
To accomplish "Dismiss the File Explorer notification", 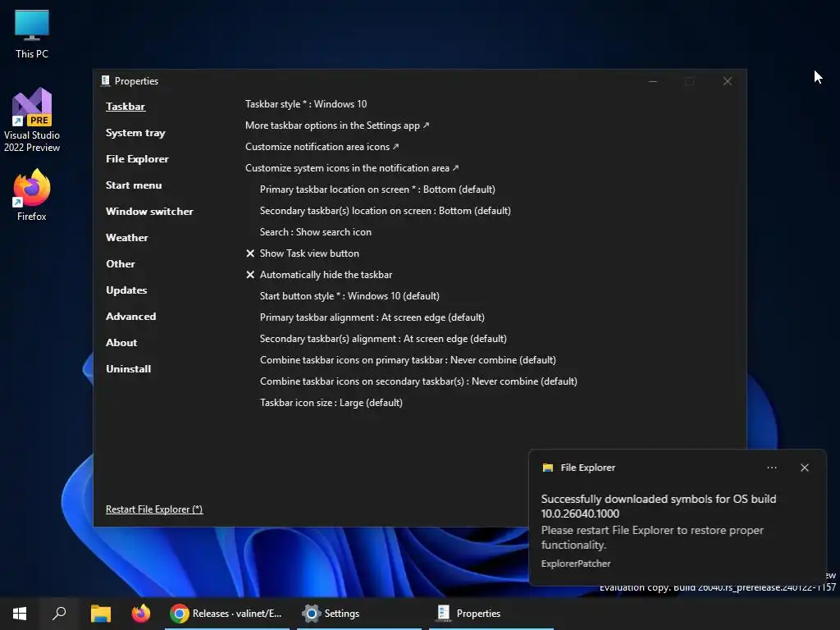I will click(805, 468).
